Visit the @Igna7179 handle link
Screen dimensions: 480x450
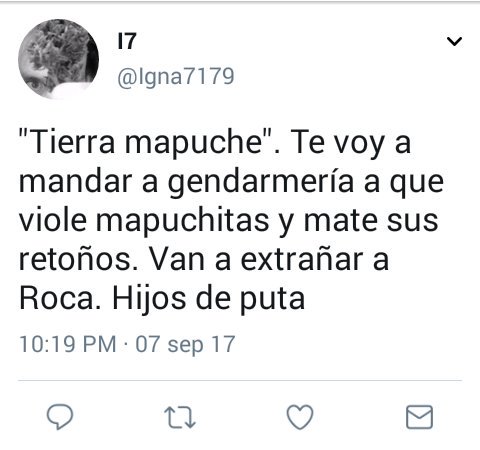tap(176, 77)
